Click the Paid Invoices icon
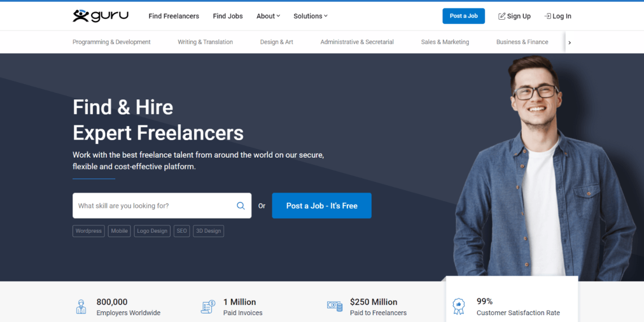 pos(208,306)
